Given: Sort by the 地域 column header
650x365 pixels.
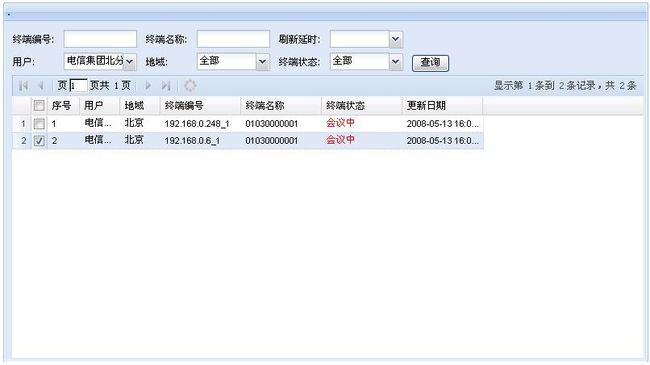Looking at the screenshot, I should [x=140, y=106].
